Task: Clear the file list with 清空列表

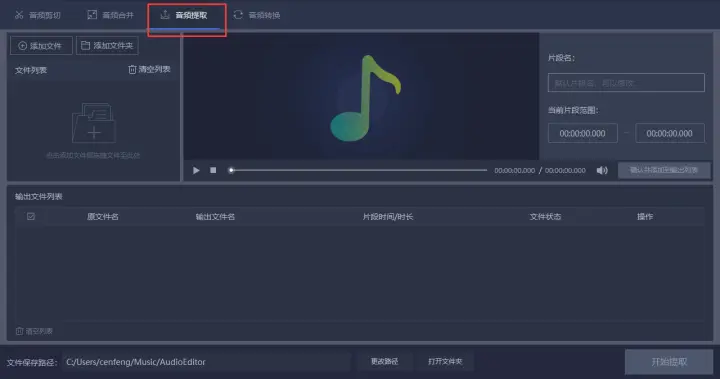Action: [149, 69]
